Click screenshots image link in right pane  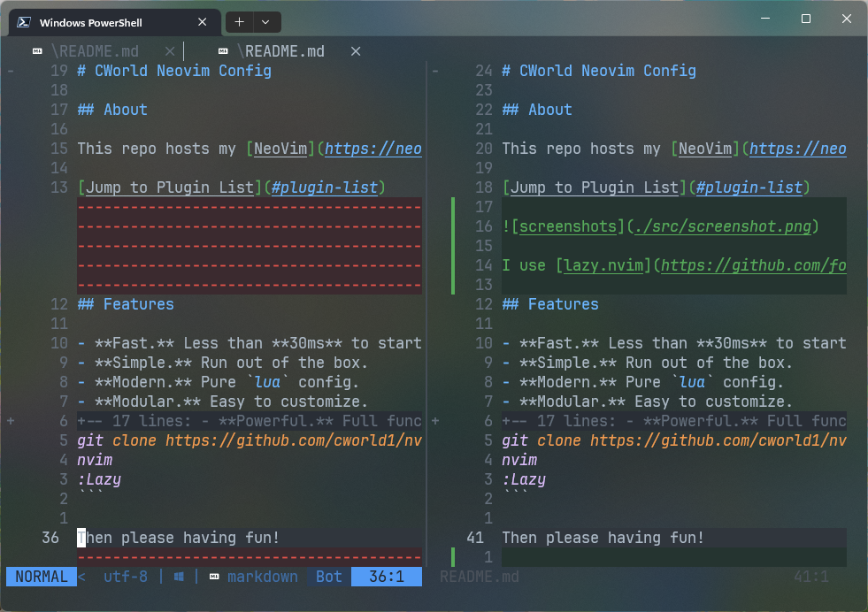pos(567,226)
